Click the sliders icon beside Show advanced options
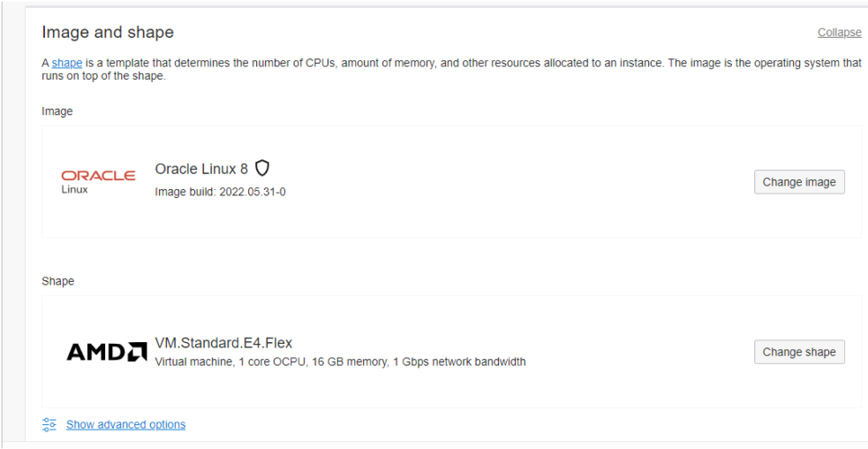This screenshot has height=449, width=868. [49, 425]
